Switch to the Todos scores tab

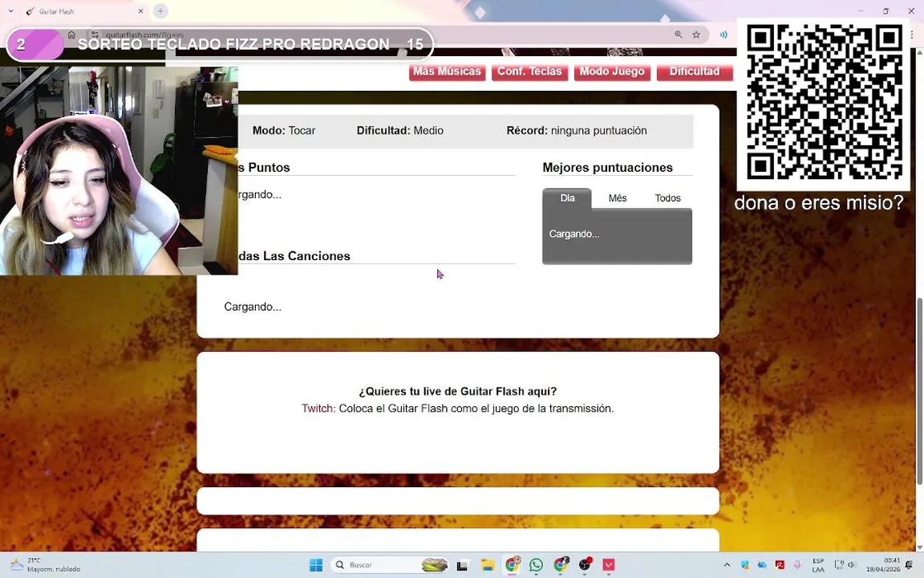[667, 198]
